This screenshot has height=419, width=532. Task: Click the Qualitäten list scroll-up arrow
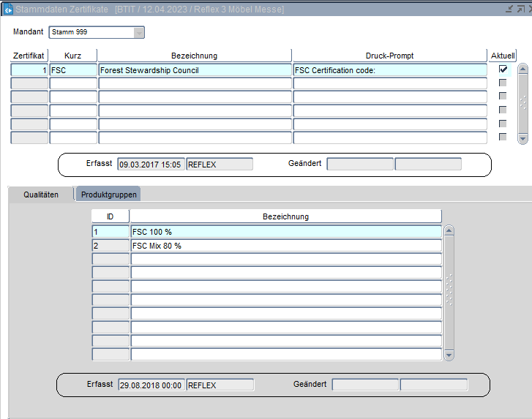pos(449,230)
